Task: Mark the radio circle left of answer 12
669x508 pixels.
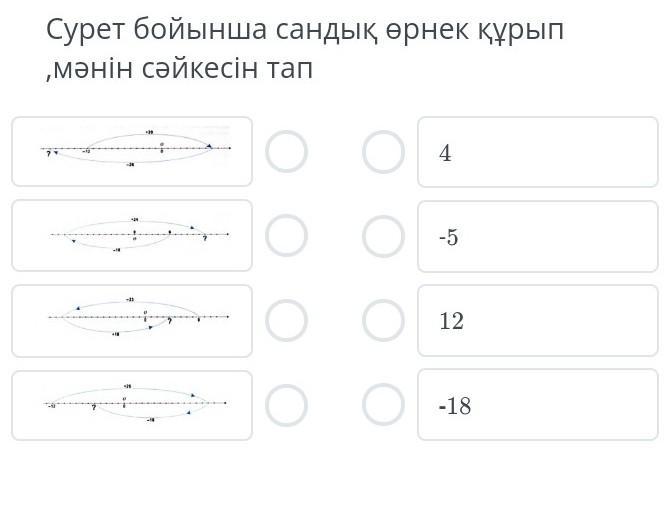Action: tap(384, 320)
